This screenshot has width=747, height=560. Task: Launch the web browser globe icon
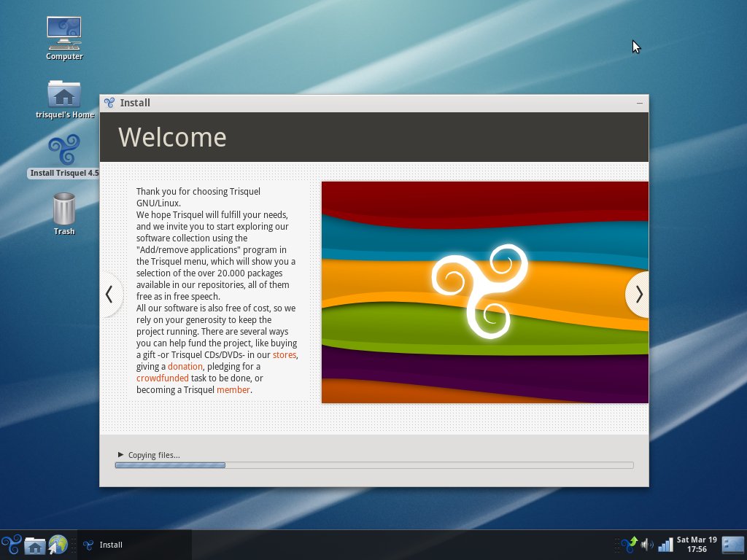pos(58,545)
